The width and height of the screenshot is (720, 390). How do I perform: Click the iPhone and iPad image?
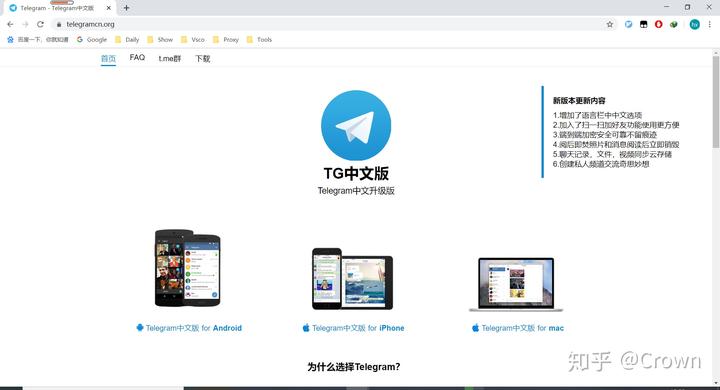pos(352,278)
